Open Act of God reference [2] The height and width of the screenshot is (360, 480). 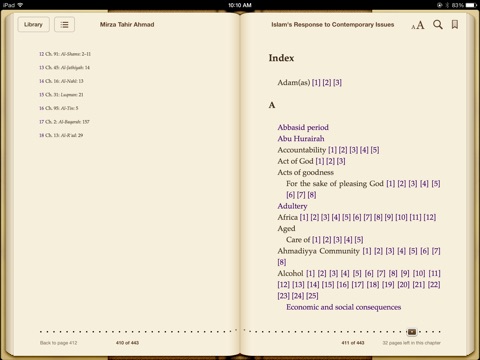click(330, 161)
